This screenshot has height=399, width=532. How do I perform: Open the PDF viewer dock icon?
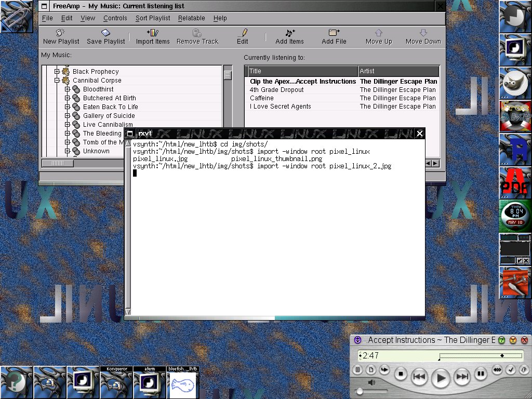point(515,183)
